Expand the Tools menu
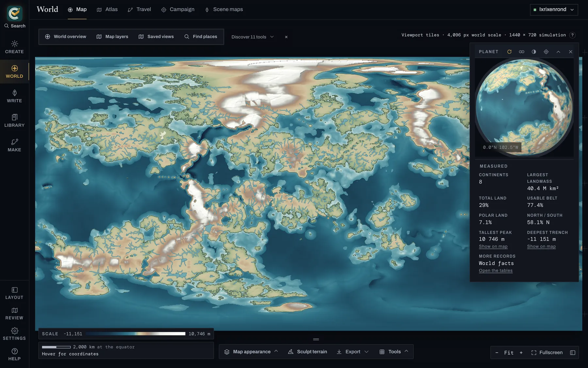This screenshot has width=588, height=368. point(394,352)
